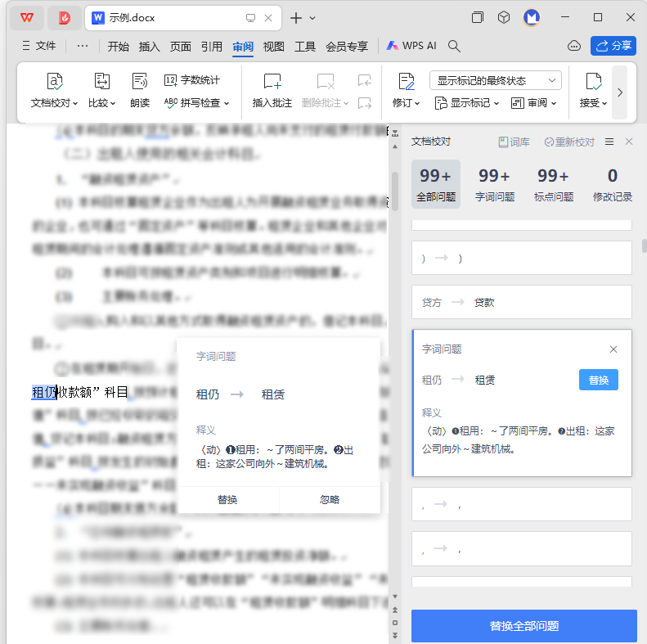Open the 词库 dictionary in the proofreading panel

pyautogui.click(x=514, y=142)
